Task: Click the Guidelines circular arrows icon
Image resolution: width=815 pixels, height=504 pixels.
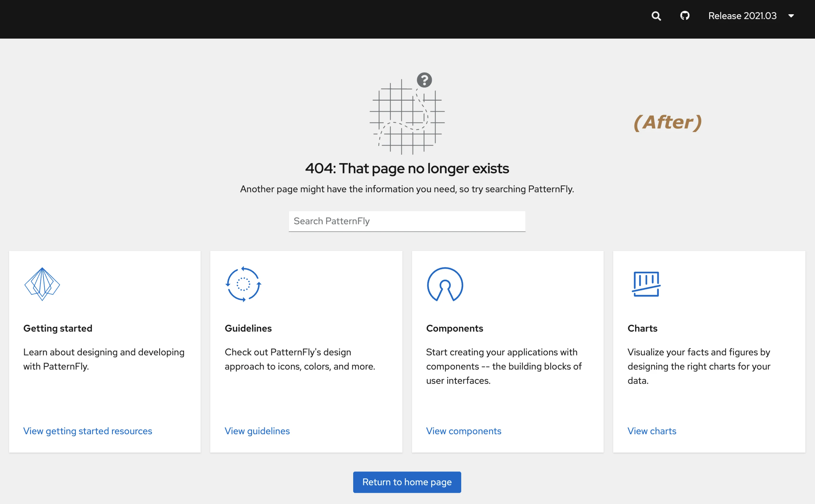Action: tap(243, 284)
